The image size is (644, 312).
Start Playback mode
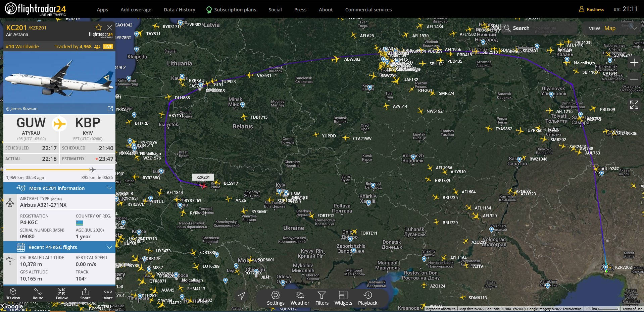(x=367, y=298)
